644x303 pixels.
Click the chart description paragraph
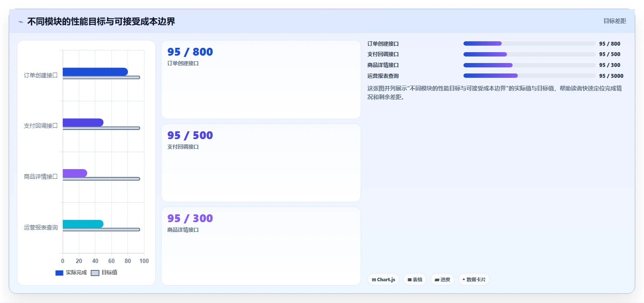pyautogui.click(x=494, y=93)
